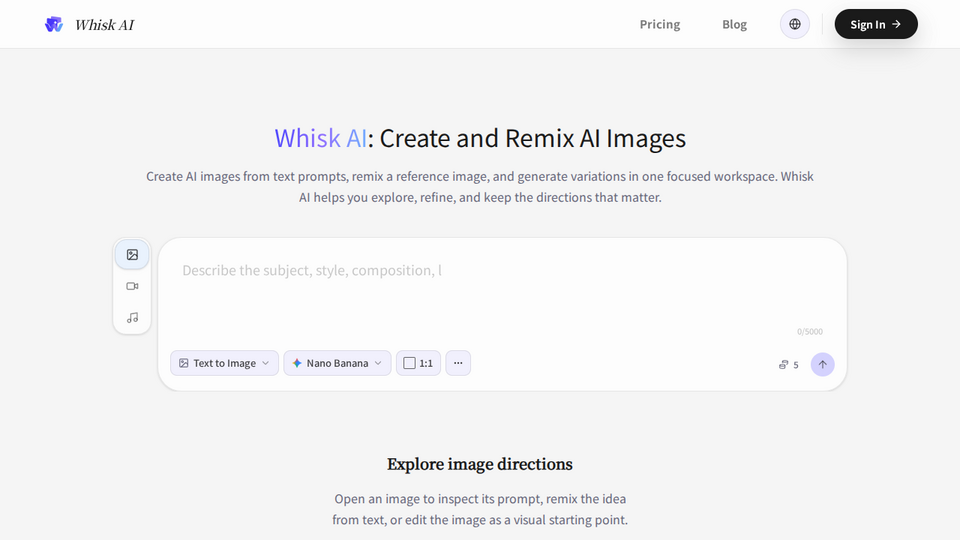The image size is (960, 540).
Task: Click the 0/5000 character counter
Action: pyautogui.click(x=809, y=332)
